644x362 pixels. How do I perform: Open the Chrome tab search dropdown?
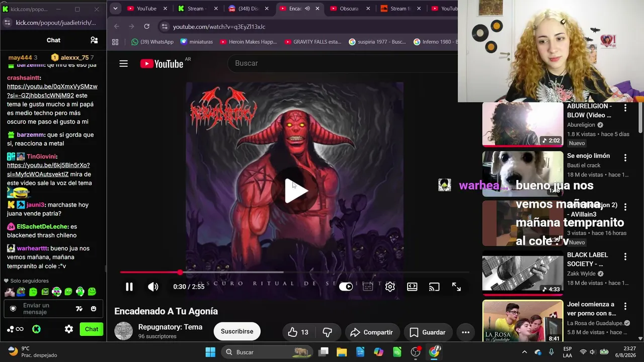[x=115, y=9]
